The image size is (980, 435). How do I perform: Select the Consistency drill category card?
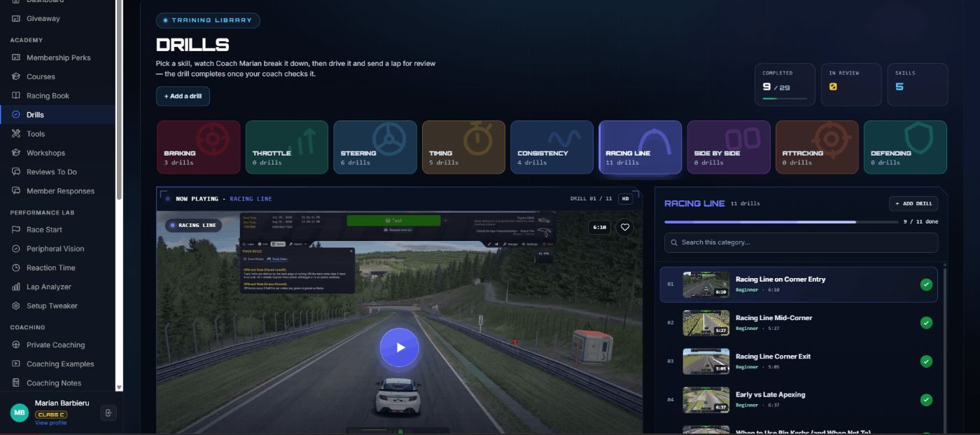pos(552,147)
